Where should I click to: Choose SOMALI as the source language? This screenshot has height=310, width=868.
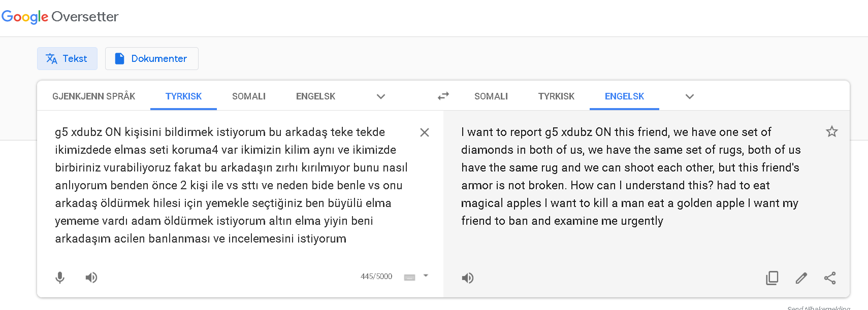click(x=249, y=96)
